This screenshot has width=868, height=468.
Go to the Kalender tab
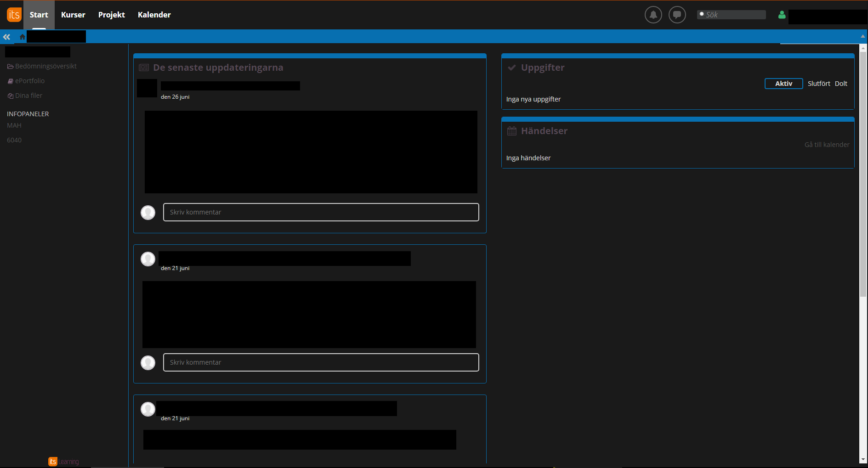pyautogui.click(x=154, y=15)
